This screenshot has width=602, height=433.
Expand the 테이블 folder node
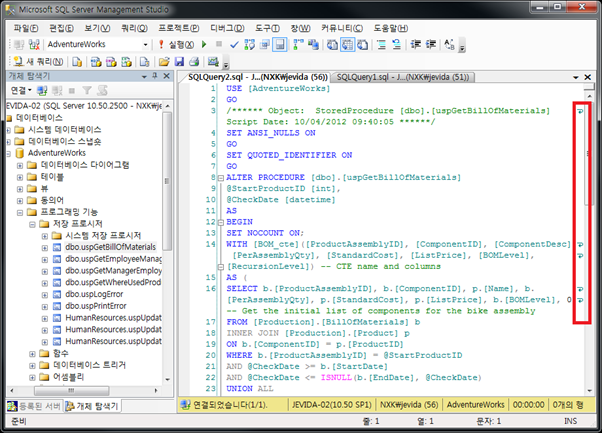click(x=20, y=177)
